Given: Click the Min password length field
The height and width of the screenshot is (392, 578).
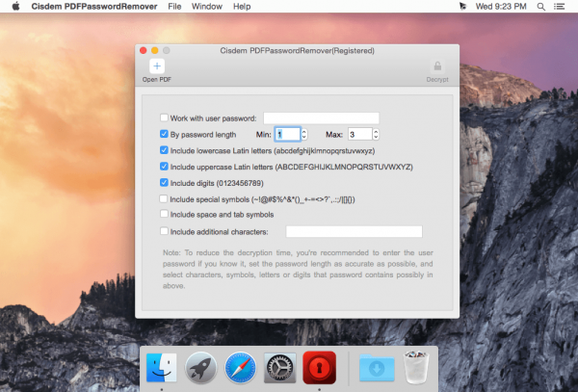Looking at the screenshot, I should (x=287, y=134).
